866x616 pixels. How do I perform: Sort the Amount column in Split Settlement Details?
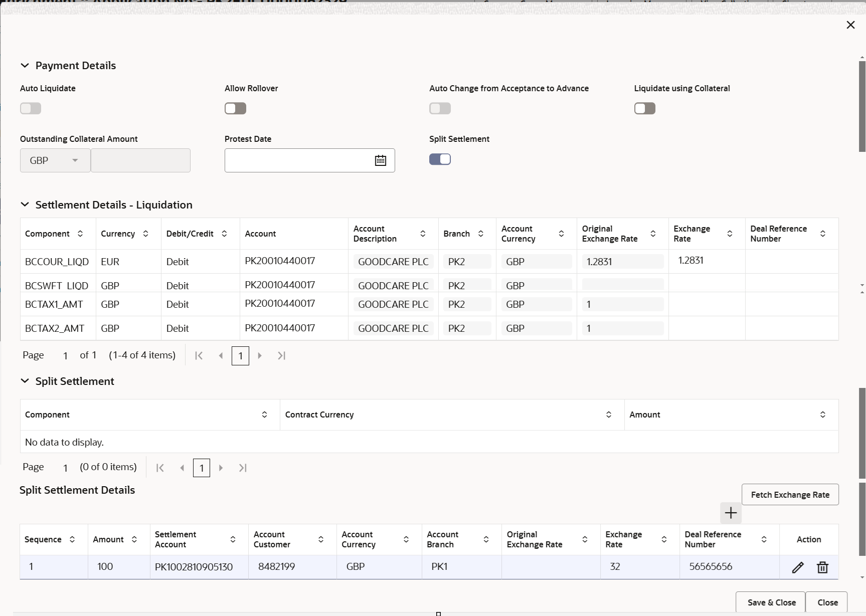[134, 539]
